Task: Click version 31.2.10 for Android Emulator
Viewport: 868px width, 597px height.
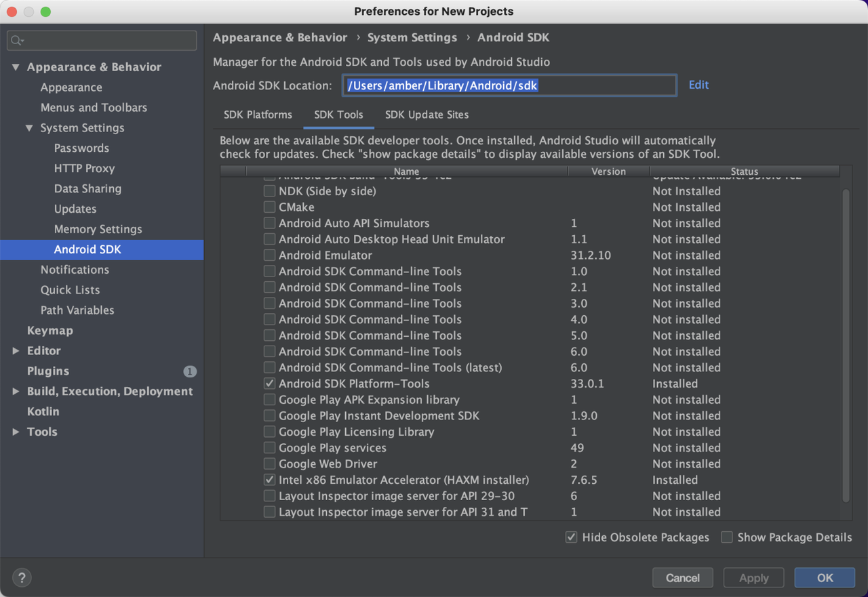Action: 591,255
